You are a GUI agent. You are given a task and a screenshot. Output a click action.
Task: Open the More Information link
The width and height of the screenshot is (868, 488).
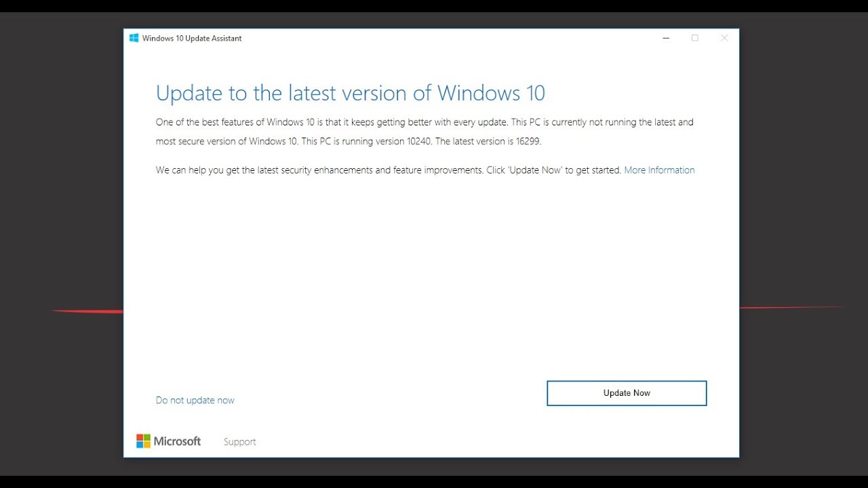click(659, 170)
